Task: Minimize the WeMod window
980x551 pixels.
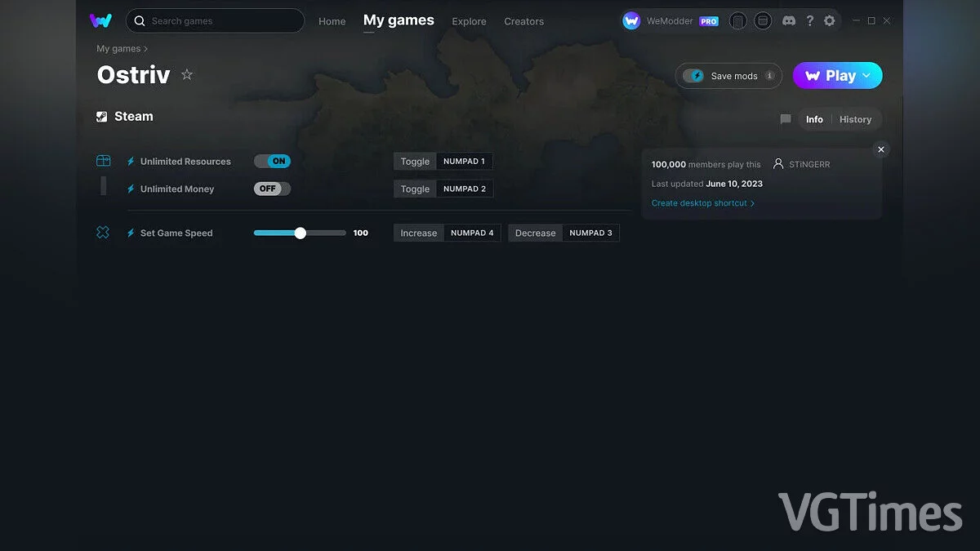Action: pos(856,20)
